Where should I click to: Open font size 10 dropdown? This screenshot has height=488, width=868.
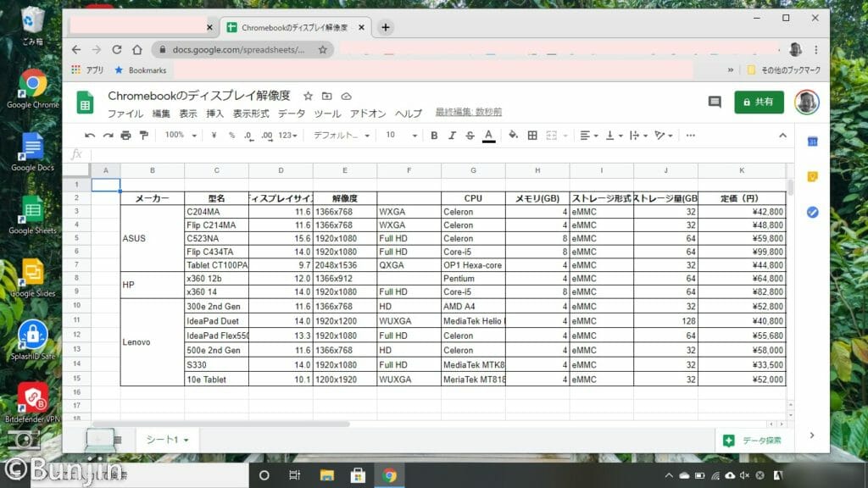click(401, 135)
